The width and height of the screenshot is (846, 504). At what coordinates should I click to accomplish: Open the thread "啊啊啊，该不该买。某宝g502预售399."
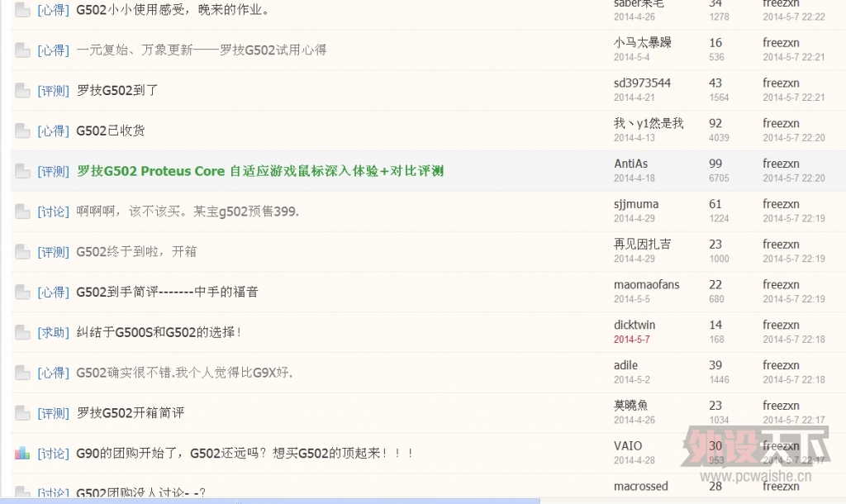(188, 212)
